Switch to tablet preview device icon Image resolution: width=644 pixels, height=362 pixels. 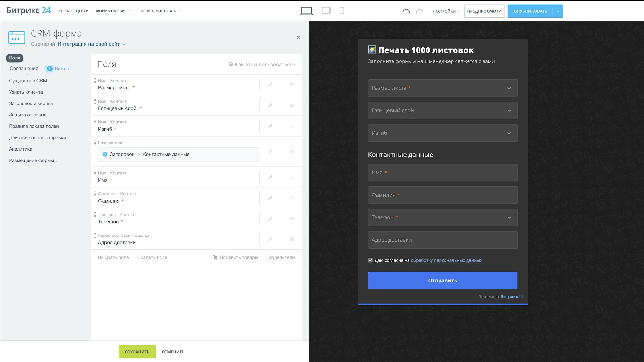pyautogui.click(x=326, y=11)
